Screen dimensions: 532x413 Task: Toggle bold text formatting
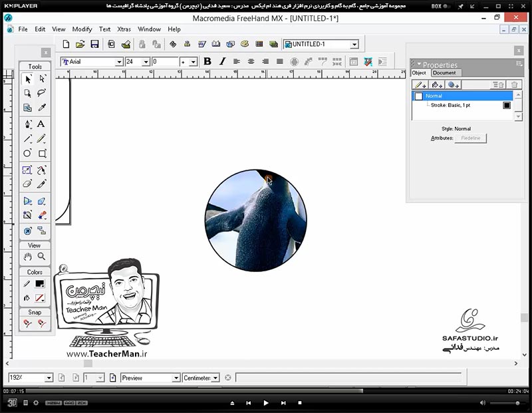[x=207, y=61]
